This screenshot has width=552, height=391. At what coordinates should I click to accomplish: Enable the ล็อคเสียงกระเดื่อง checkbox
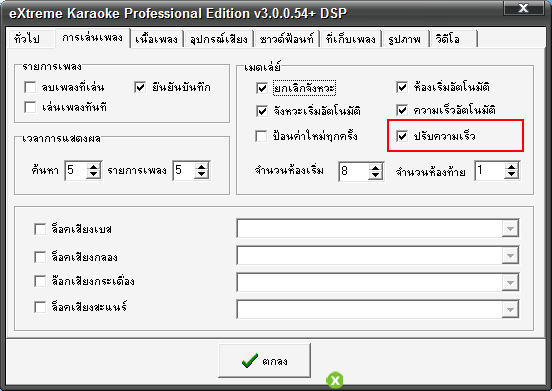pyautogui.click(x=40, y=281)
